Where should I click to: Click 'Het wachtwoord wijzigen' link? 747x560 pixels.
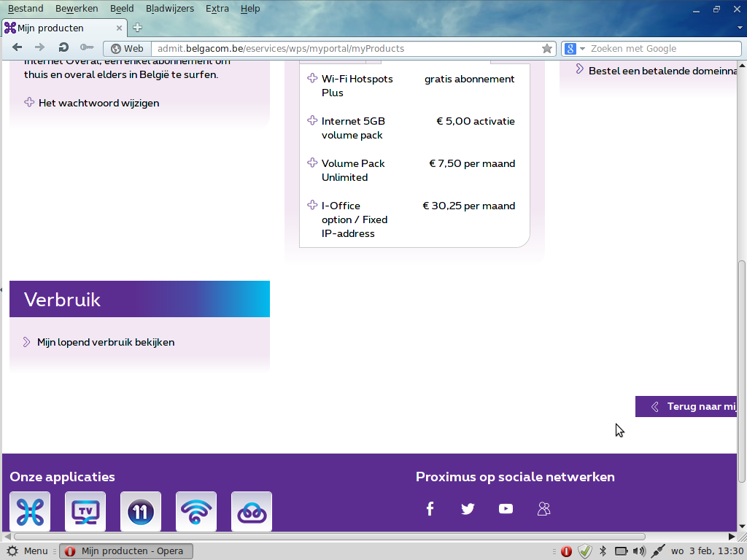[98, 103]
